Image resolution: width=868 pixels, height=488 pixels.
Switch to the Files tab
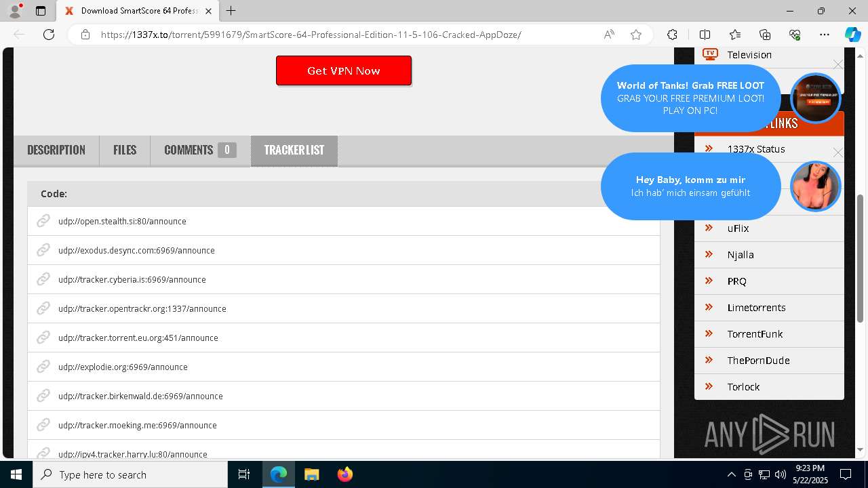click(x=125, y=150)
